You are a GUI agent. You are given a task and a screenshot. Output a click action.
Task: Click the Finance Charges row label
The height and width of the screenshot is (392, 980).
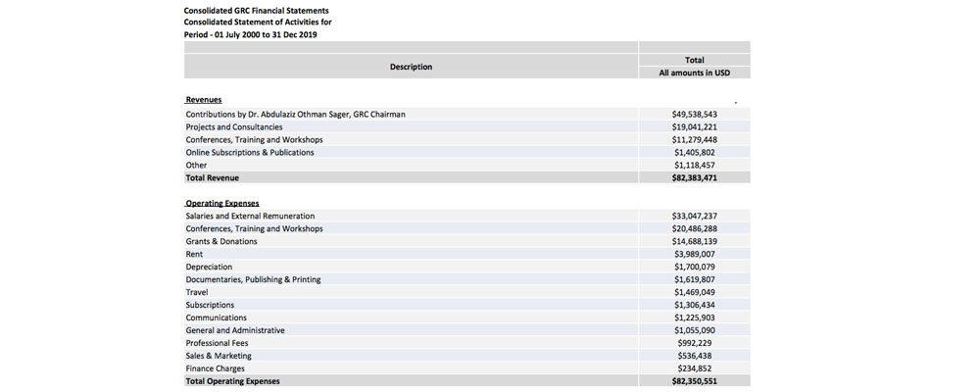[x=216, y=369]
